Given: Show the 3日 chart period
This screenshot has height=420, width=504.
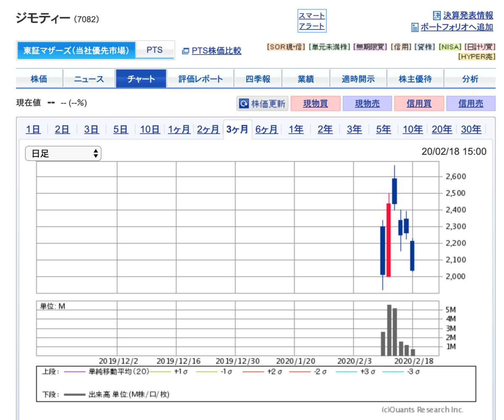Looking at the screenshot, I should tap(91, 130).
